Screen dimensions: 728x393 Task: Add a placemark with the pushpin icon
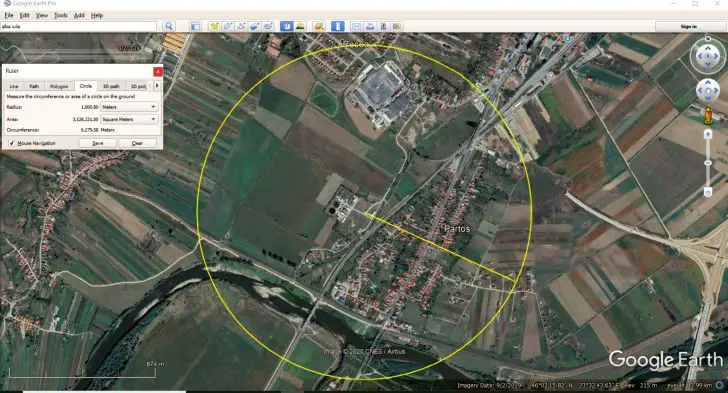coord(214,26)
